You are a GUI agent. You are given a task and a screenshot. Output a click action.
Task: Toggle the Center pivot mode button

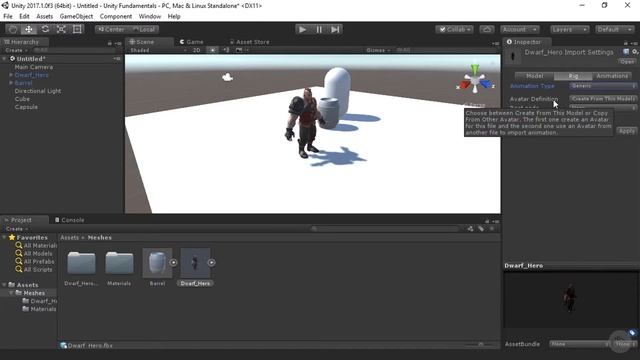(111, 29)
